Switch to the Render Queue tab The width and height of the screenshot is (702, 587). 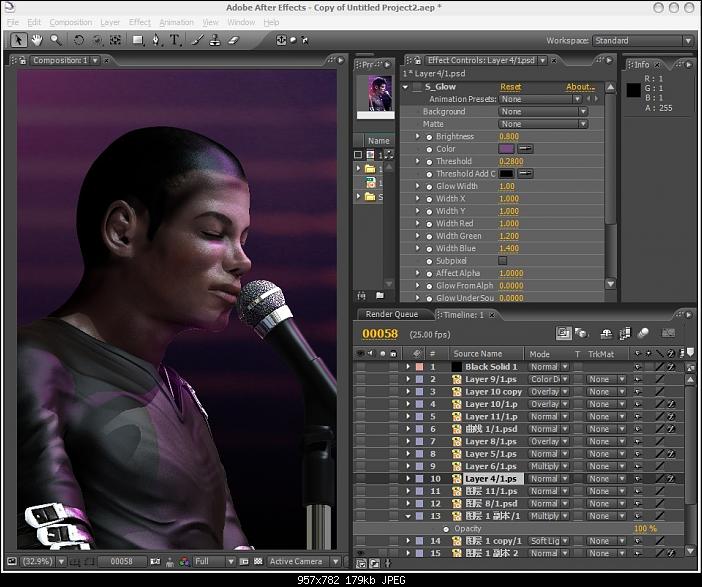[x=392, y=314]
